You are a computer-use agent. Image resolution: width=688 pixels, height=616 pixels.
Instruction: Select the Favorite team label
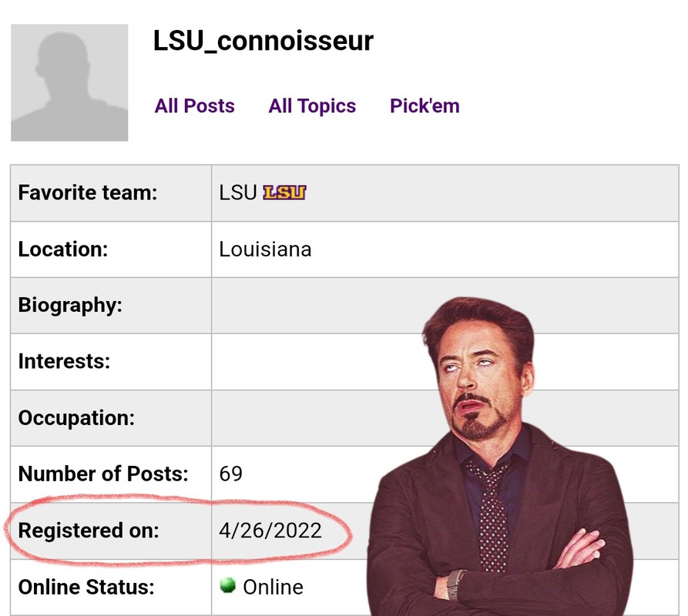click(87, 192)
